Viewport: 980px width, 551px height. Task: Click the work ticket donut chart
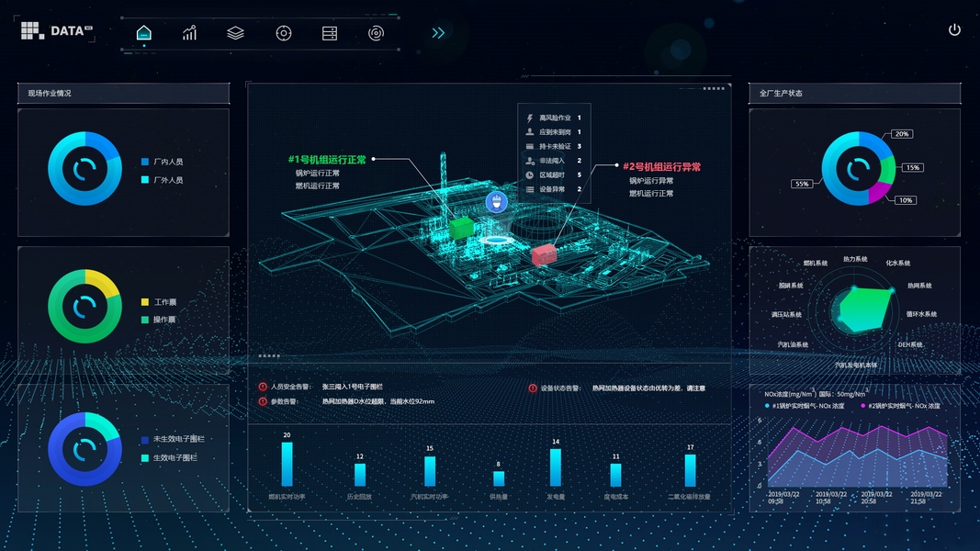point(85,306)
